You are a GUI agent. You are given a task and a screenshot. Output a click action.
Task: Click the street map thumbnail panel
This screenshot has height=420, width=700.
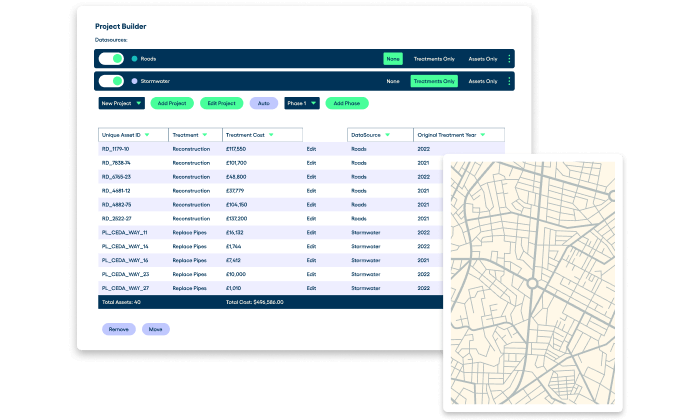tap(533, 283)
